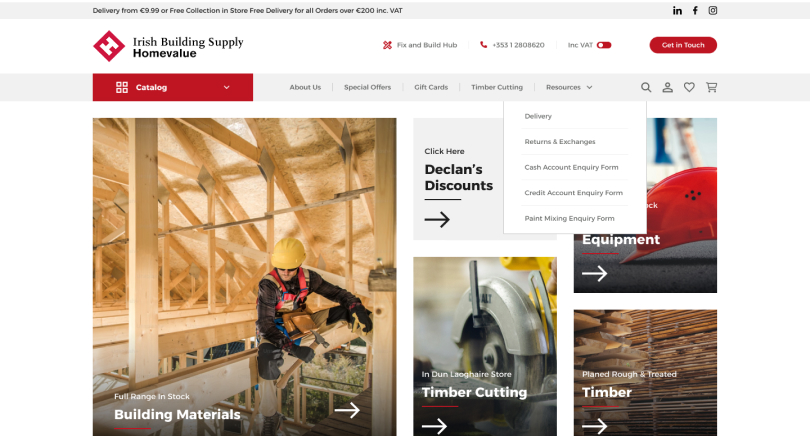Open the Facebook social icon
Screen dimensions: 810x436
pos(695,10)
